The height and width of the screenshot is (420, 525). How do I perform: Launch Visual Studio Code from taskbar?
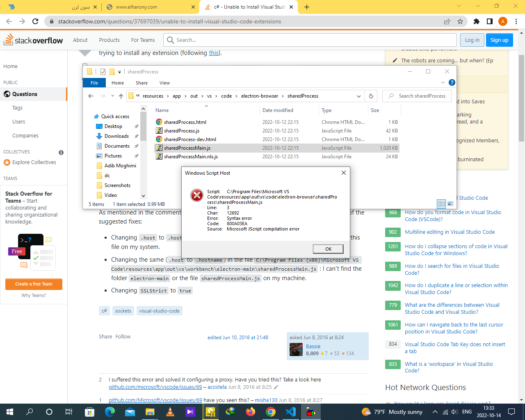coord(291,412)
